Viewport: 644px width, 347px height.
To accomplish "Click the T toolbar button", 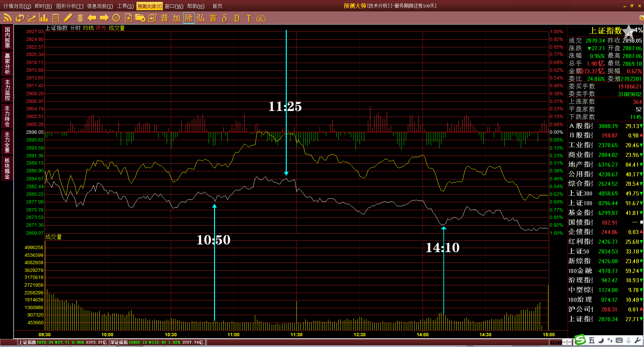I will pyautogui.click(x=249, y=18).
